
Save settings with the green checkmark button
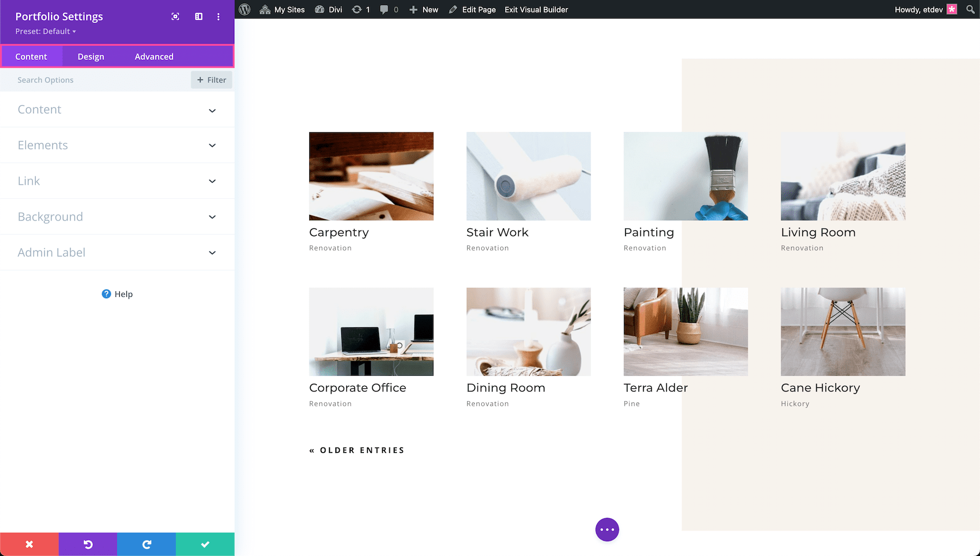click(x=205, y=543)
